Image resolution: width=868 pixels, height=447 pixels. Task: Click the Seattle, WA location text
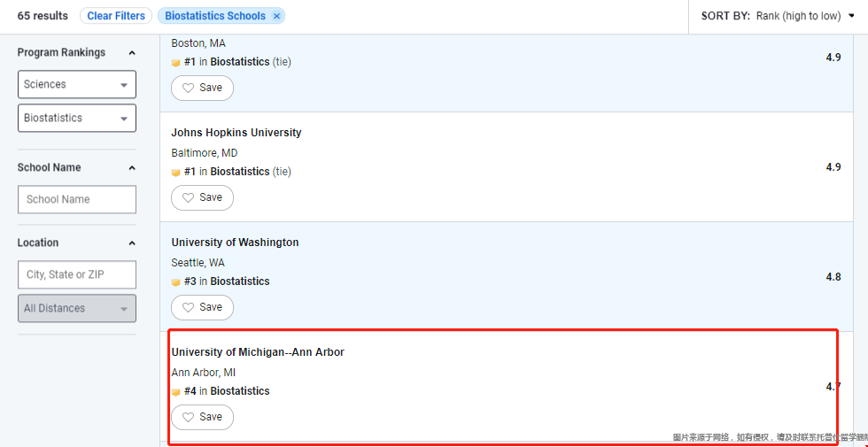tap(198, 263)
